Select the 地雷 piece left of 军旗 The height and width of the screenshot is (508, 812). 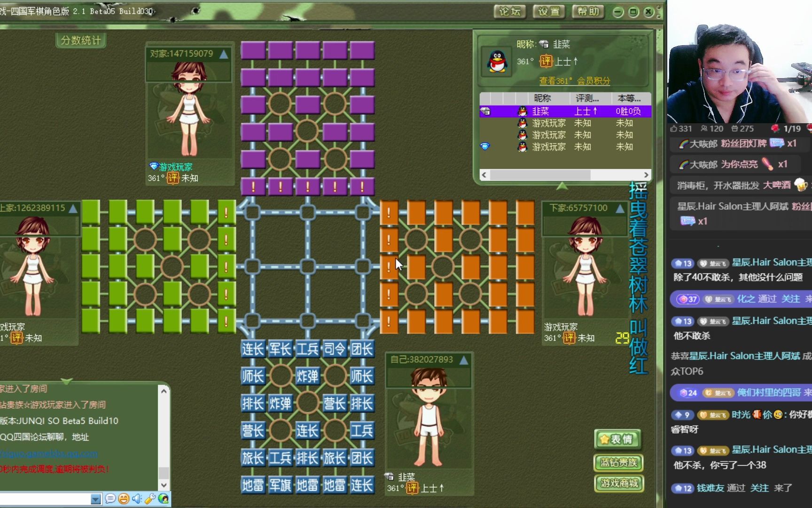point(253,485)
